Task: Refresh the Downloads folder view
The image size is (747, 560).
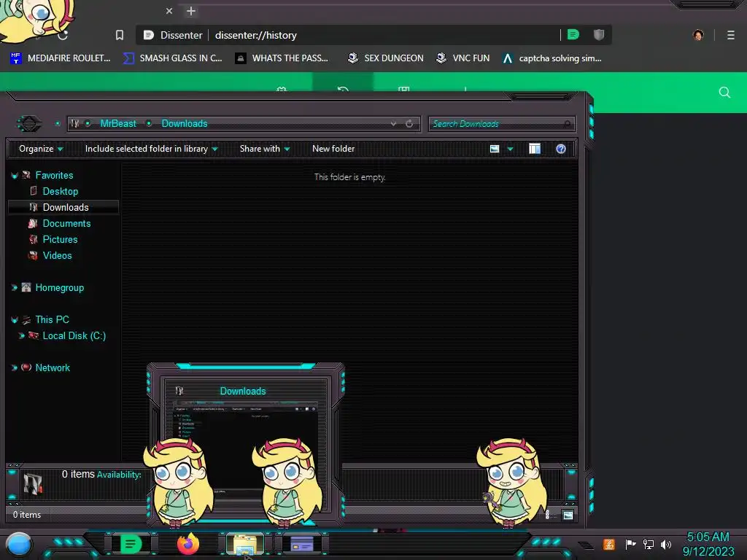Action: [409, 124]
